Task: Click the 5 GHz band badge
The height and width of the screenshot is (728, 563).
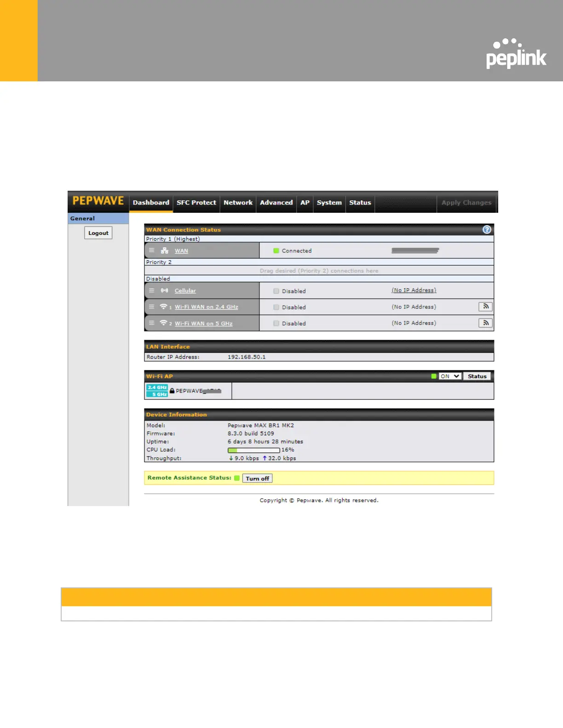Action: click(x=157, y=394)
